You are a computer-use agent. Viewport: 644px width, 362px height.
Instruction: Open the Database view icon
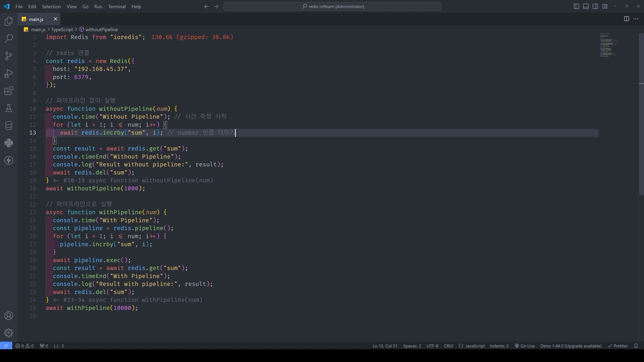click(9, 126)
